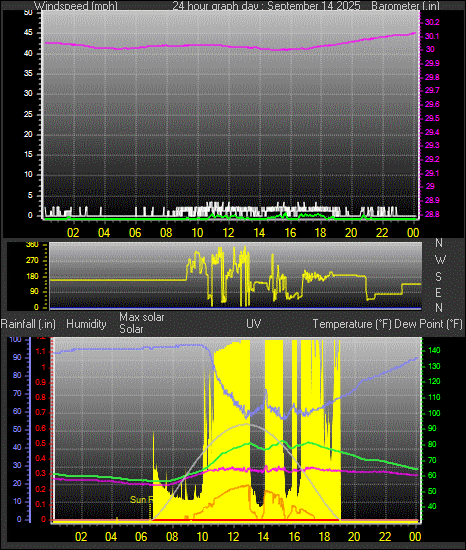The width and height of the screenshot is (466, 550).
Task: Click the Max solar legend label
Action: pyautogui.click(x=142, y=317)
